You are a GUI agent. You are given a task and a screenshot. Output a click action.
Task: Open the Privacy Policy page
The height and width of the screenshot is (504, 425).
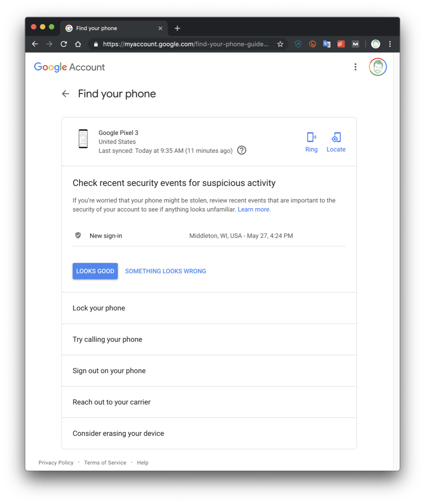click(56, 462)
